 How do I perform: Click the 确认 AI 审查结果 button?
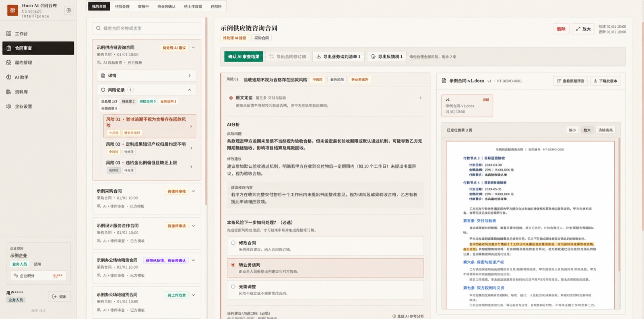pos(244,57)
